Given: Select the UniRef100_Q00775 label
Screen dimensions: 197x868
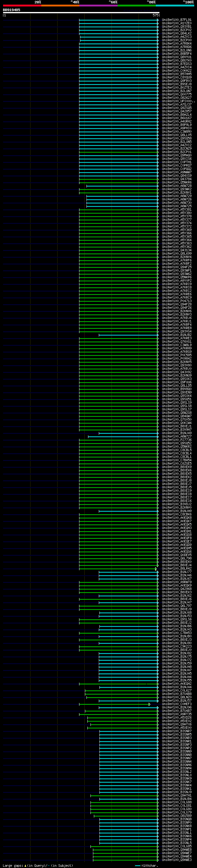Looking at the screenshot, I should click(x=176, y=94).
